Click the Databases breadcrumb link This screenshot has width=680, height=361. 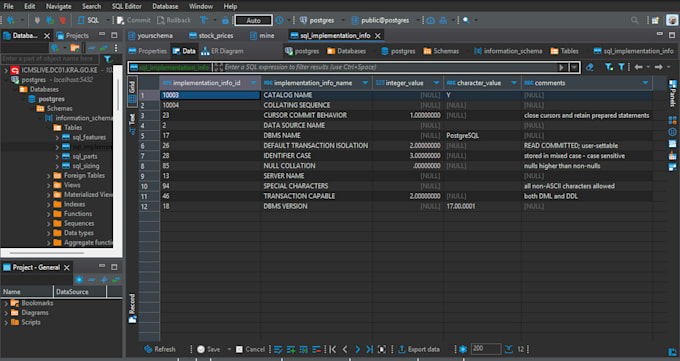(x=346, y=51)
